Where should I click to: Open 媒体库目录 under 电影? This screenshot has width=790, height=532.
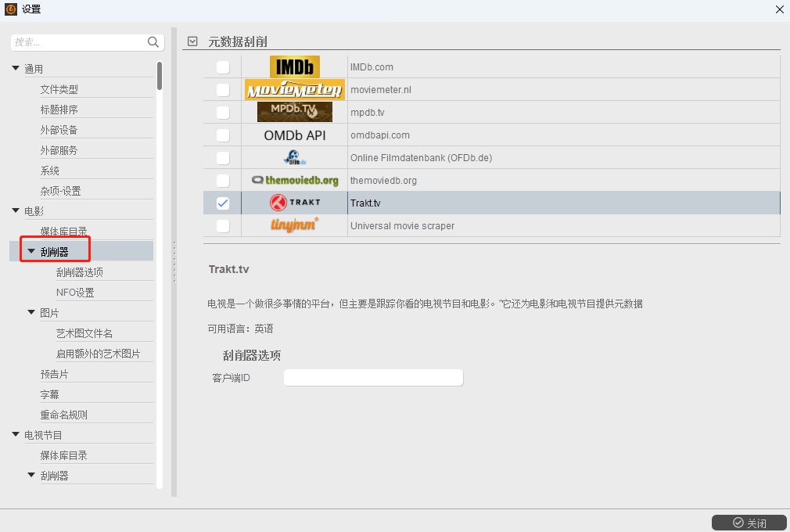(63, 232)
